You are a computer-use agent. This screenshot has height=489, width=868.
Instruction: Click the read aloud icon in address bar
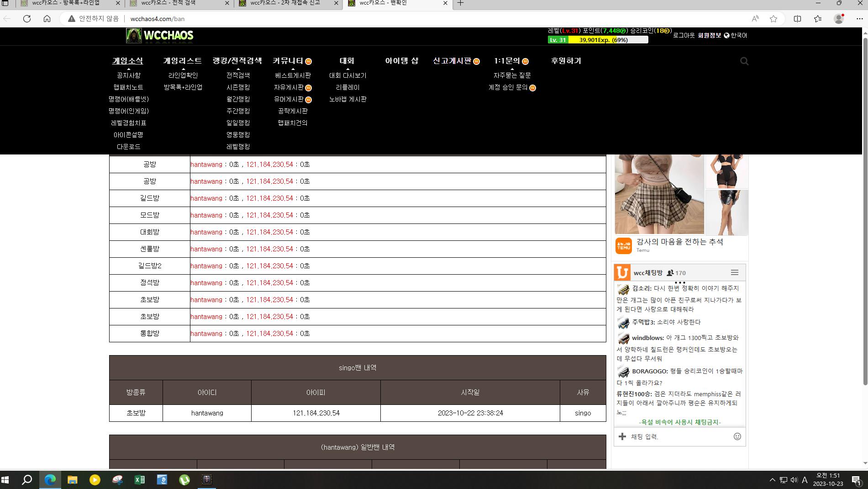[x=755, y=19]
